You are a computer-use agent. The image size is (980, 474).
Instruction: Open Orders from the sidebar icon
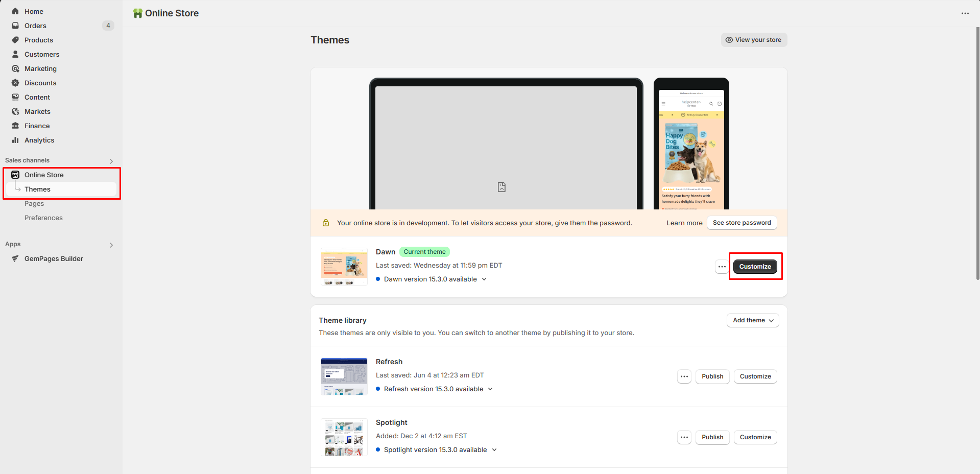(15, 26)
